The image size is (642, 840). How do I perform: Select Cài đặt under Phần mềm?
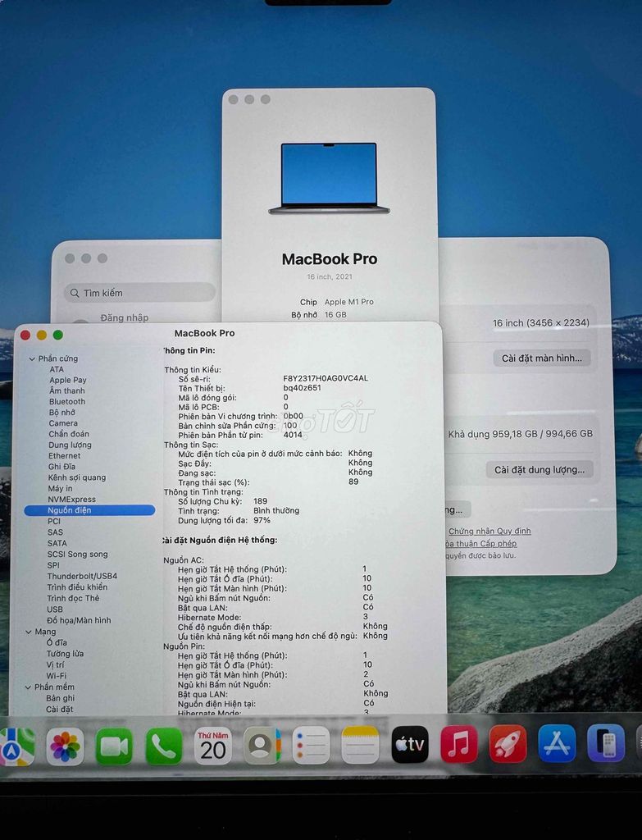point(59,710)
